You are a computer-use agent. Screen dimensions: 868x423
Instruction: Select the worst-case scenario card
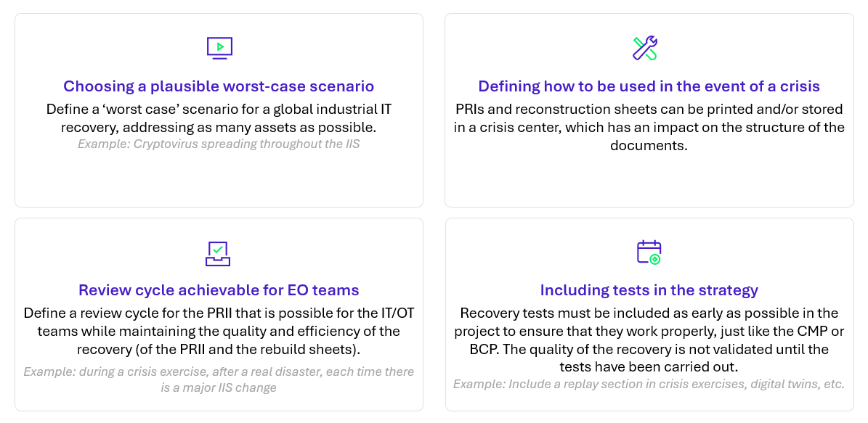pos(219,110)
